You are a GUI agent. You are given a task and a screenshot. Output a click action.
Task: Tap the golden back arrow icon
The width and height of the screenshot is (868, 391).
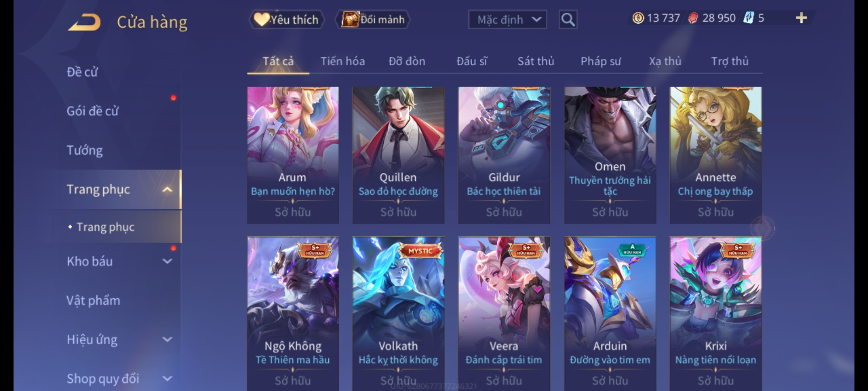tap(84, 22)
